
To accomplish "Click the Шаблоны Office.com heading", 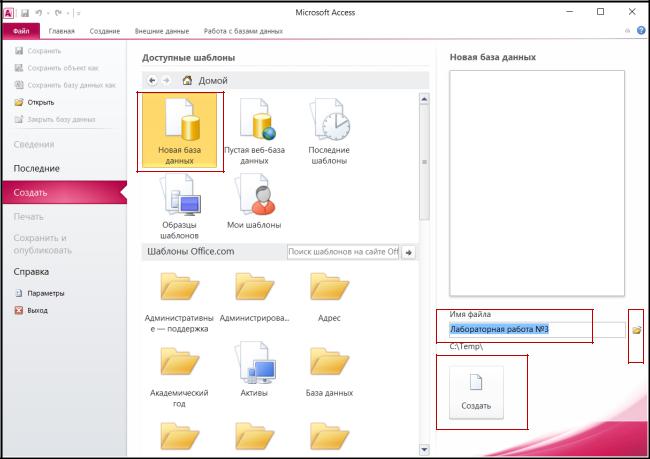I will click(191, 251).
